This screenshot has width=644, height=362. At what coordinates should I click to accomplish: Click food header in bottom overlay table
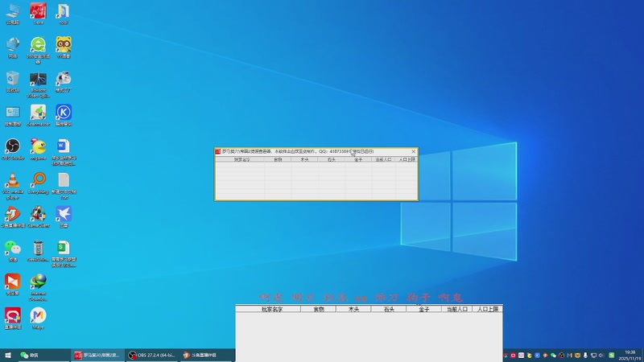[x=319, y=309]
